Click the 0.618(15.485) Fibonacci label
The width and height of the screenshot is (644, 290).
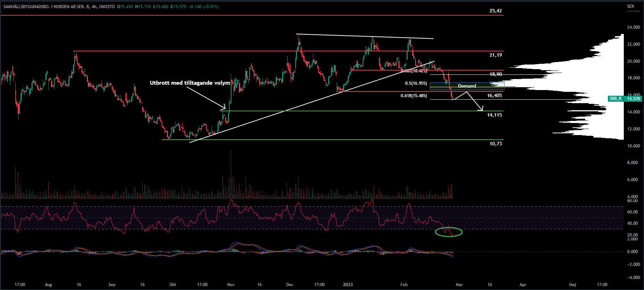[x=414, y=96]
